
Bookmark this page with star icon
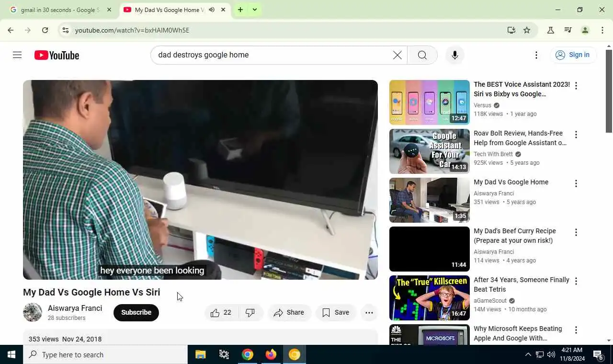[x=527, y=30]
